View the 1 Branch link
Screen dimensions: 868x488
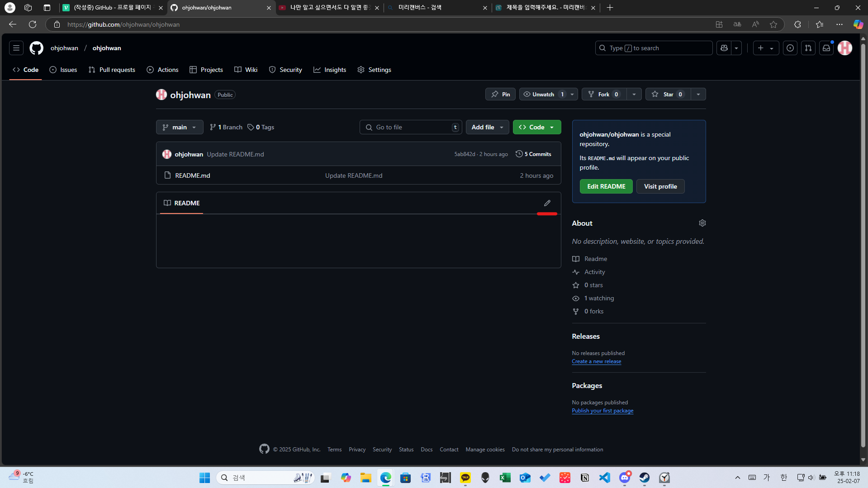[x=226, y=127]
